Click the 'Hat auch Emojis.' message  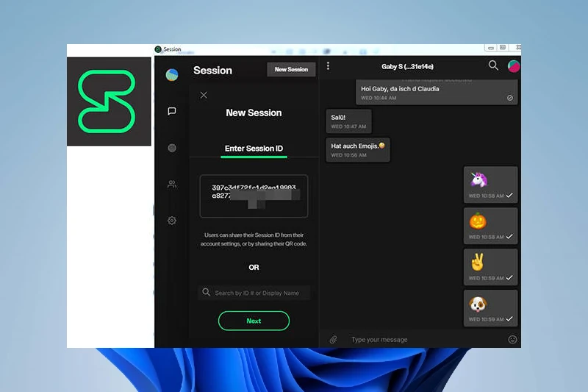(358, 150)
